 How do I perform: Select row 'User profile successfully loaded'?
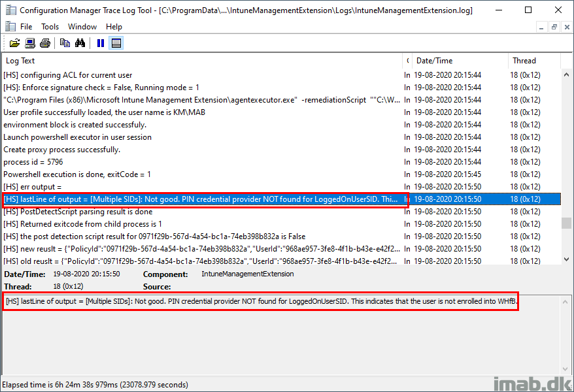tap(282, 112)
